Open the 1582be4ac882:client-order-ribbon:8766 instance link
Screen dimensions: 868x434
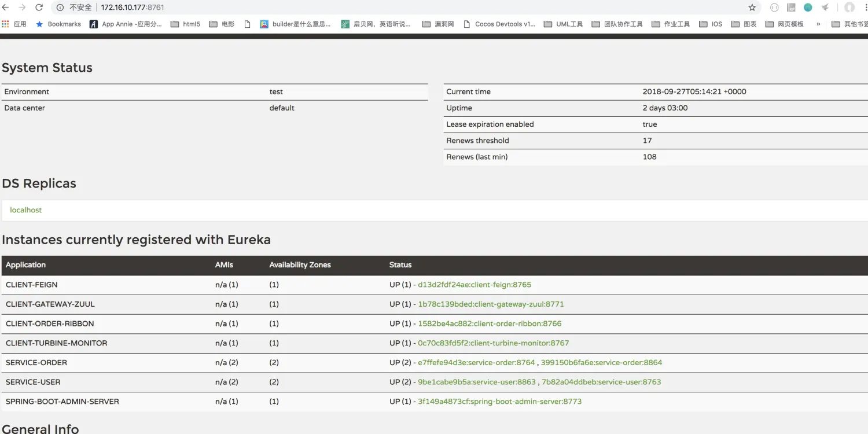(x=490, y=323)
